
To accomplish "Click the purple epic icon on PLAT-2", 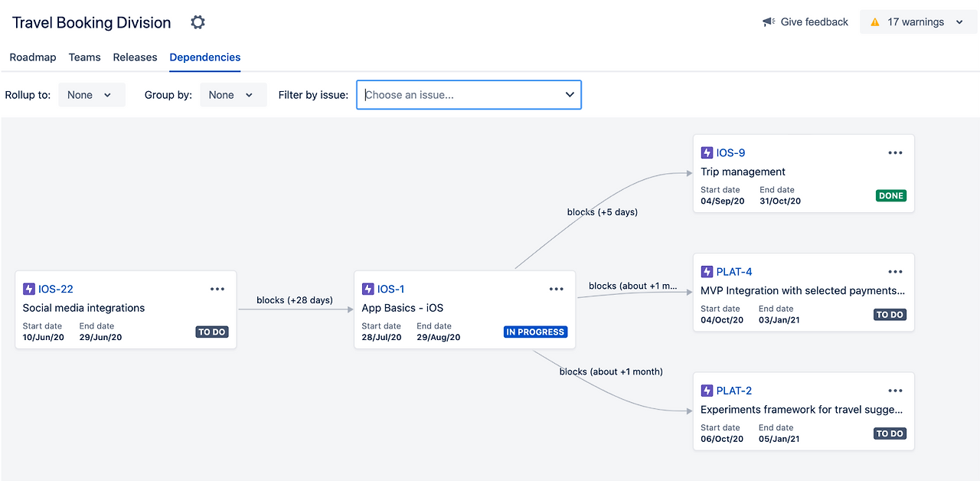I will pyautogui.click(x=707, y=391).
